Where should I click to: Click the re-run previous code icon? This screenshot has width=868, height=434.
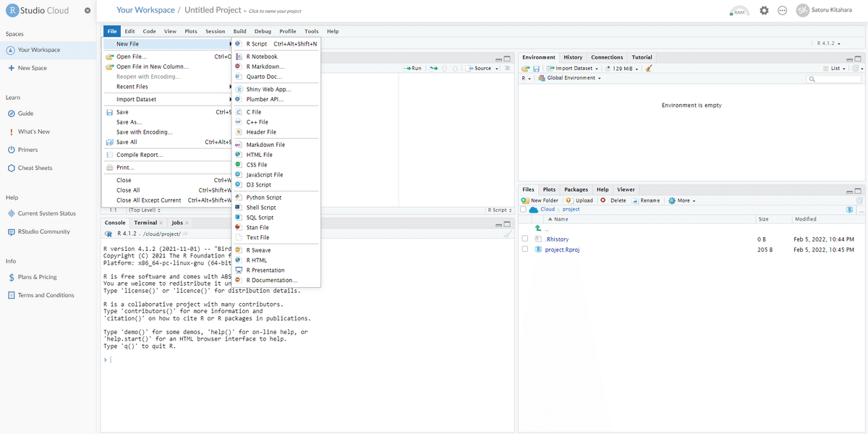pyautogui.click(x=433, y=68)
